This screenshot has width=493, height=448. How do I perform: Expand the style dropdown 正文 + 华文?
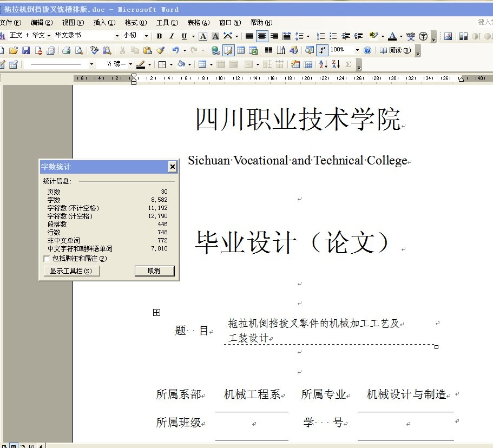(x=49, y=36)
